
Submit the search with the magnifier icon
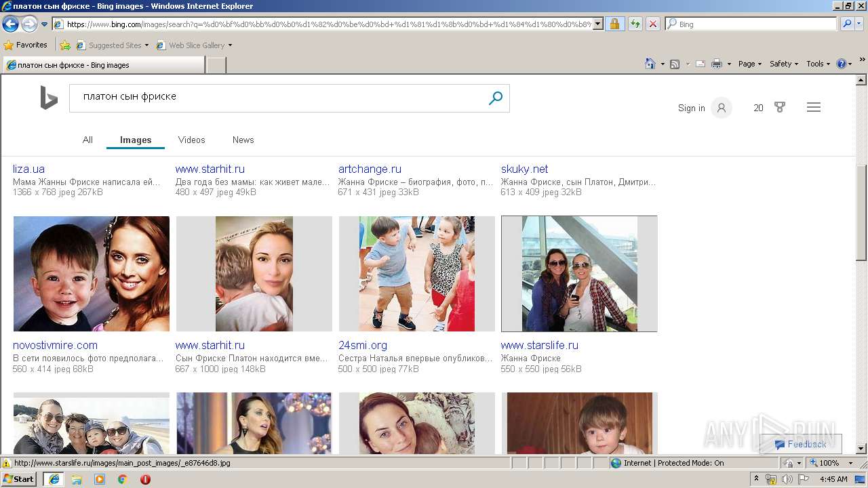pos(496,98)
